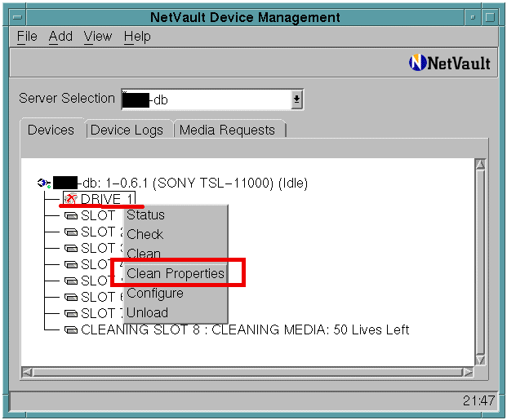Click the Server Selection combo box field
Image resolution: width=507 pixels, height=420 pixels.
tap(212, 99)
